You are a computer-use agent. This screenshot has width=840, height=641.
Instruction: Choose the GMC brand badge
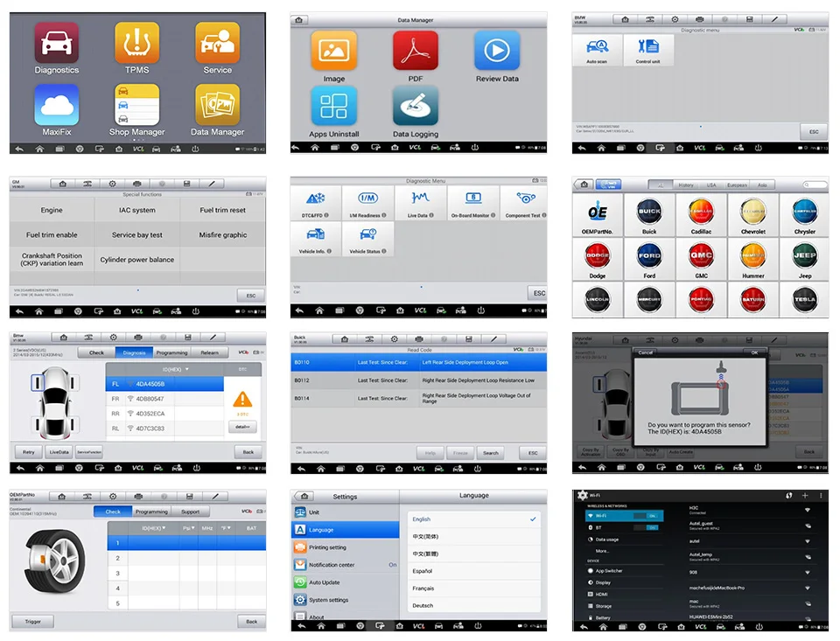point(701,256)
